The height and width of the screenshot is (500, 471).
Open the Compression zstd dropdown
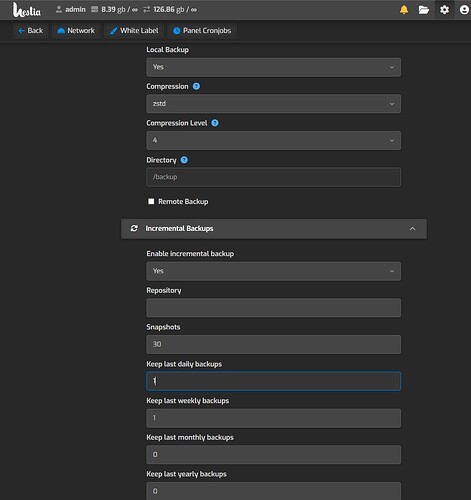tap(273, 104)
